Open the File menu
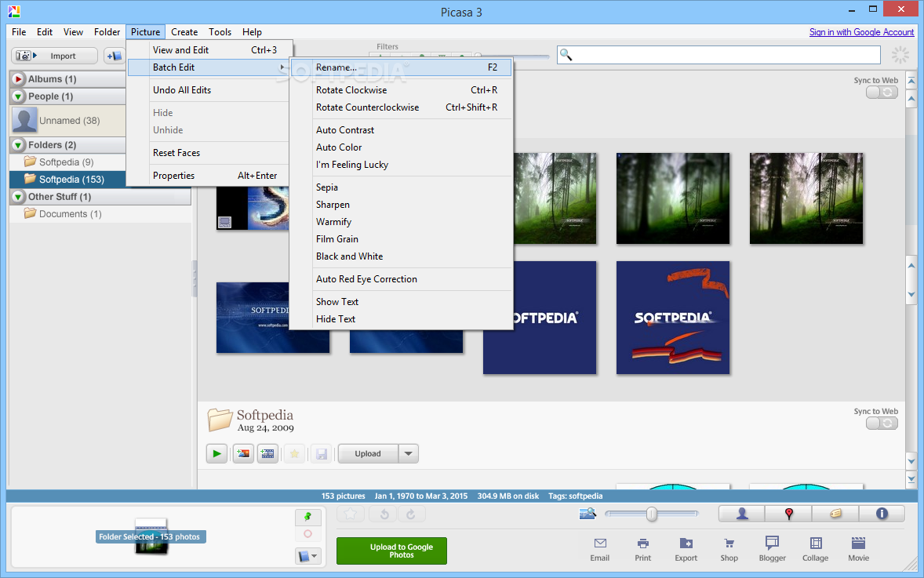The width and height of the screenshot is (924, 578). (x=19, y=32)
